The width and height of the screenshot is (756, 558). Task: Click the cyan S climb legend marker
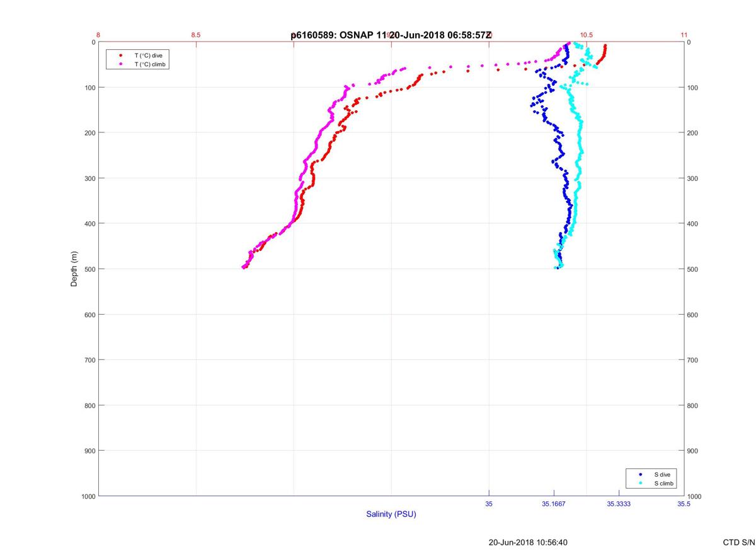[641, 483]
